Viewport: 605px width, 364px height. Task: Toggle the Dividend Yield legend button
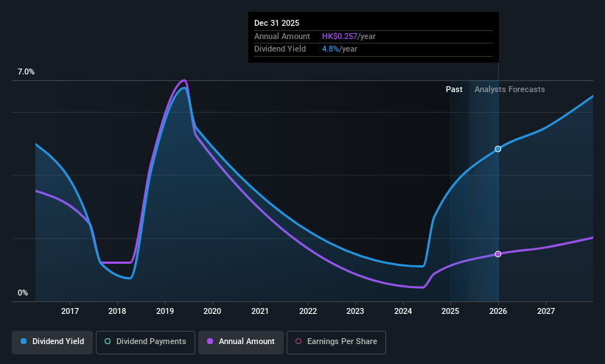point(52,342)
